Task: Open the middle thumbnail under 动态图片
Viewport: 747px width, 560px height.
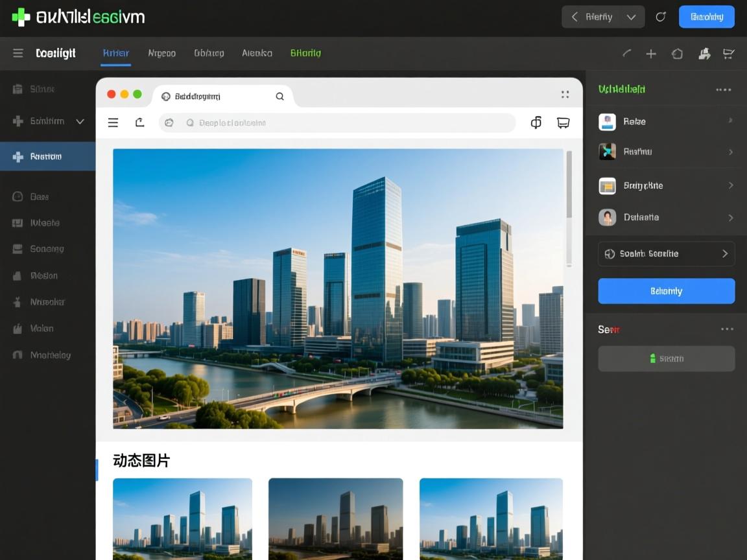Action: 335,519
